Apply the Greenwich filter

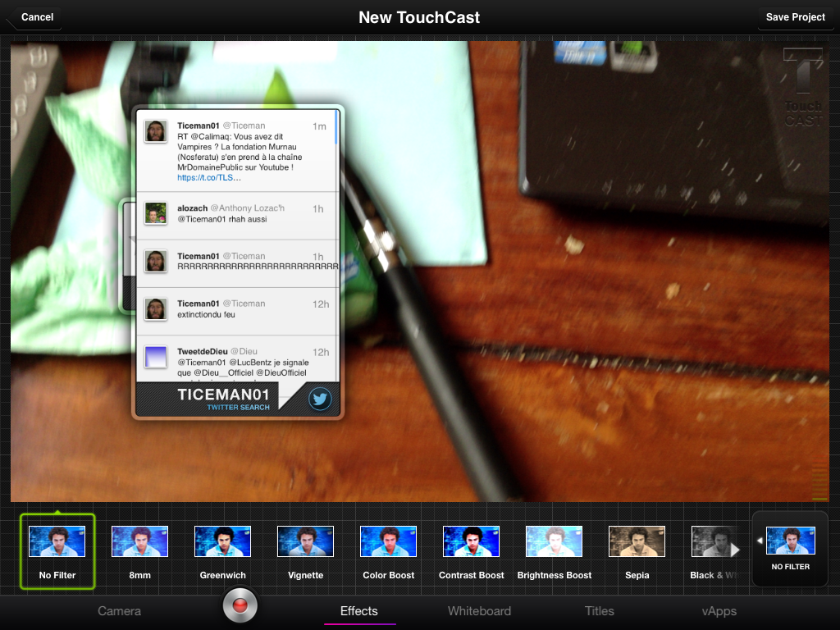click(223, 541)
